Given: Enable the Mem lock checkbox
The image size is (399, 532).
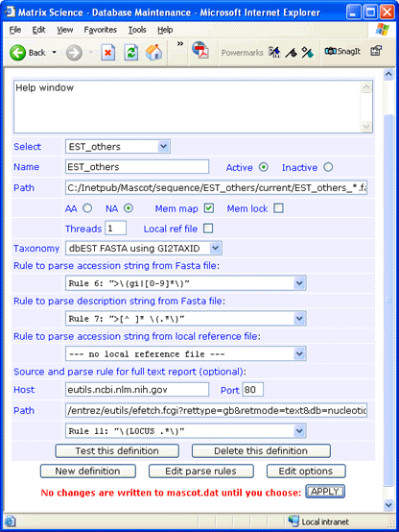Looking at the screenshot, I should click(x=278, y=208).
